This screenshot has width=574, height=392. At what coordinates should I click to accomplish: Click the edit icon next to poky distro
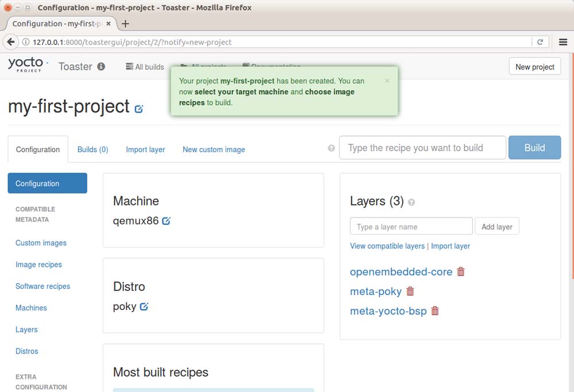[x=144, y=306]
